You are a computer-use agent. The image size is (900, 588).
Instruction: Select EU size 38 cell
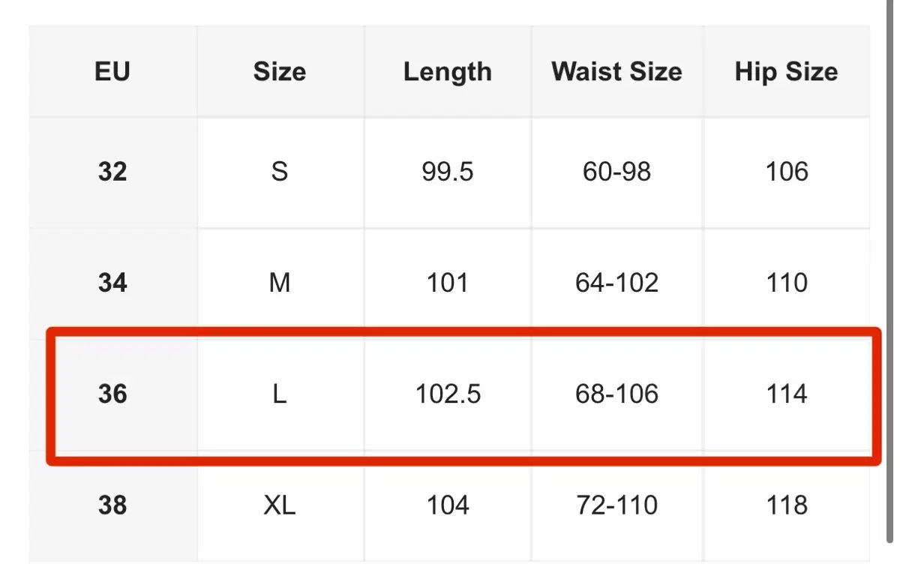112,505
